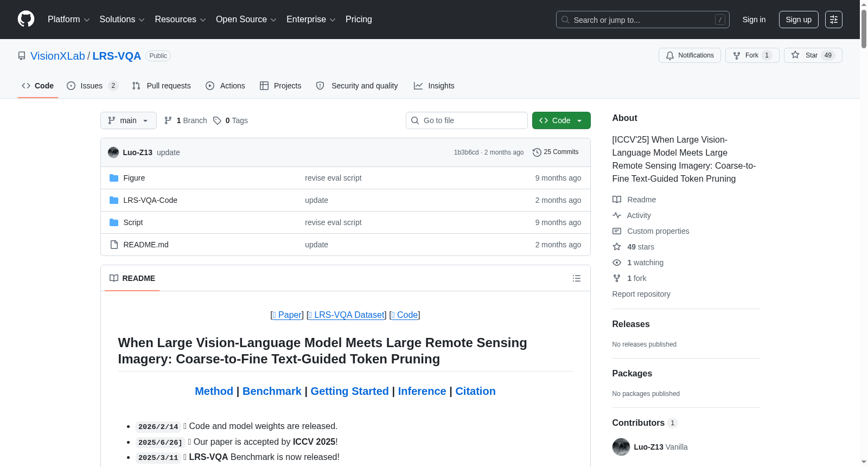Expand the Enterprise menu
868x467 pixels.
(311, 20)
